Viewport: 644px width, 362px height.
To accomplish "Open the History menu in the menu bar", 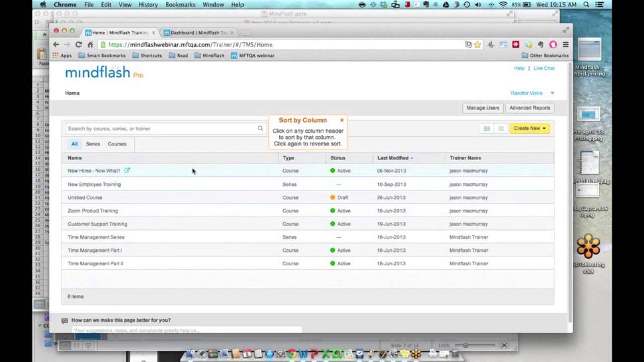I will 148,5.
